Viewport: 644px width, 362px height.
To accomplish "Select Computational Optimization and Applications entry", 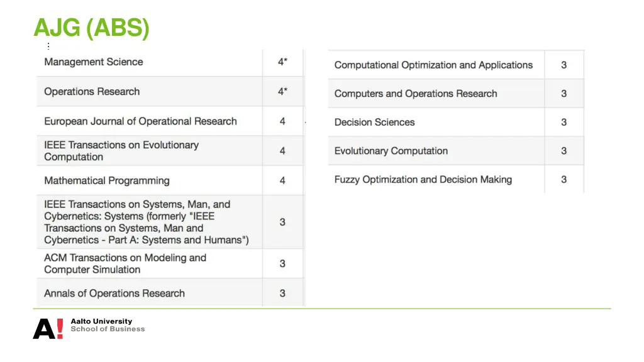I will click(x=433, y=65).
